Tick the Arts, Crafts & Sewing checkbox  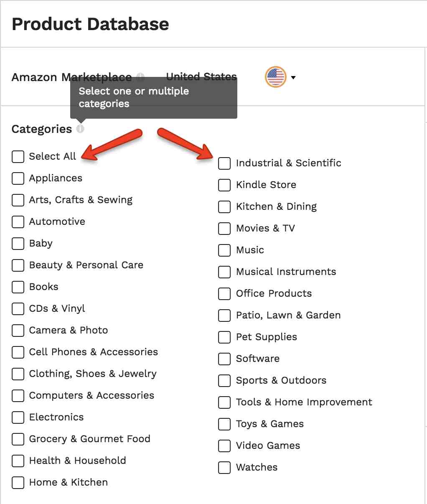tap(18, 200)
